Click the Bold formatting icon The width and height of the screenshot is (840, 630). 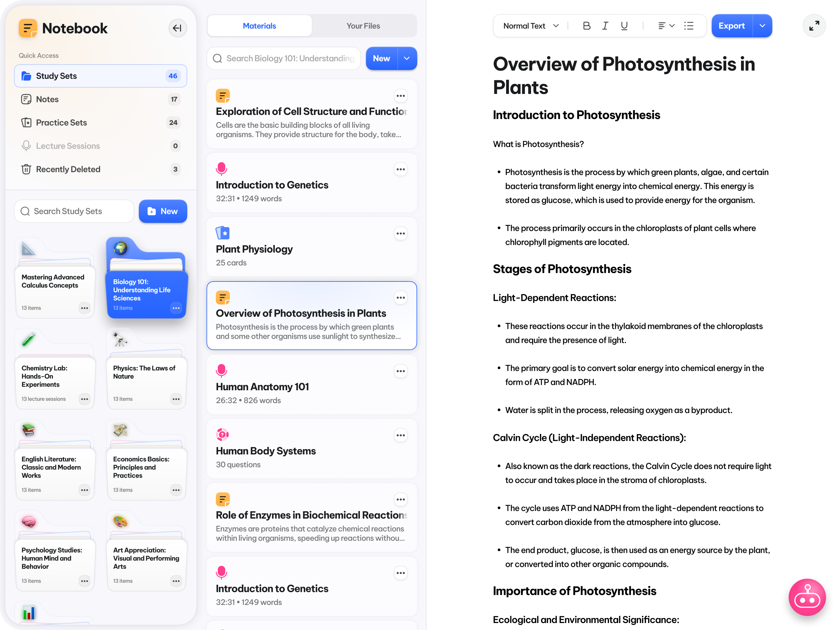(587, 26)
